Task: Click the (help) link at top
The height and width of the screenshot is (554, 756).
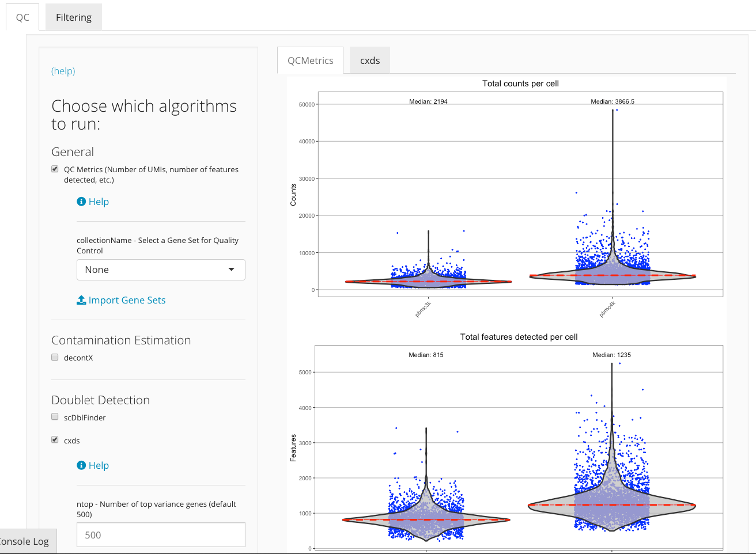Action: click(63, 71)
